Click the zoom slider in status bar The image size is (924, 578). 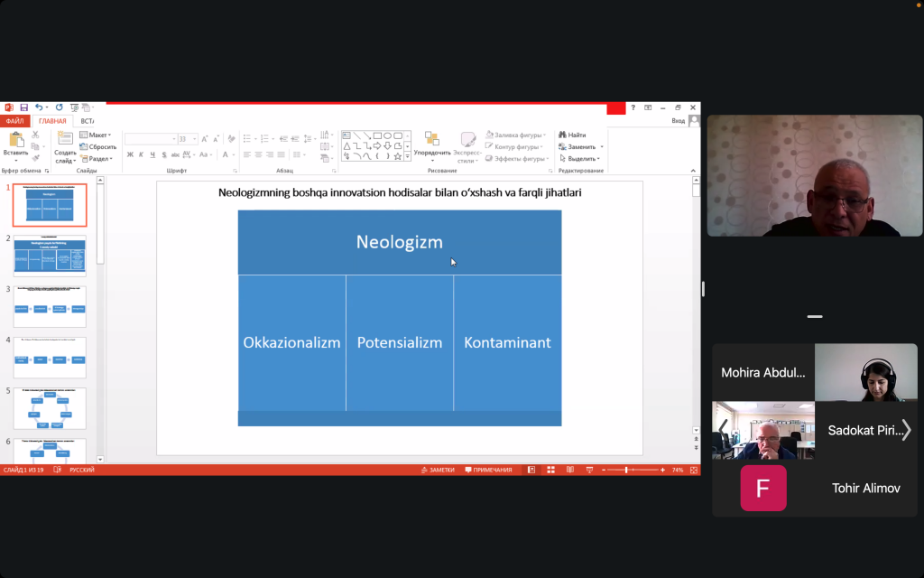(x=626, y=470)
